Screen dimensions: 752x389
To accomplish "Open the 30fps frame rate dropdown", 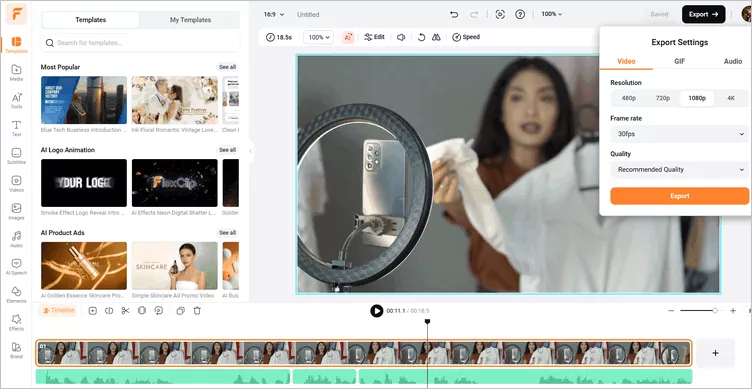I will point(680,134).
